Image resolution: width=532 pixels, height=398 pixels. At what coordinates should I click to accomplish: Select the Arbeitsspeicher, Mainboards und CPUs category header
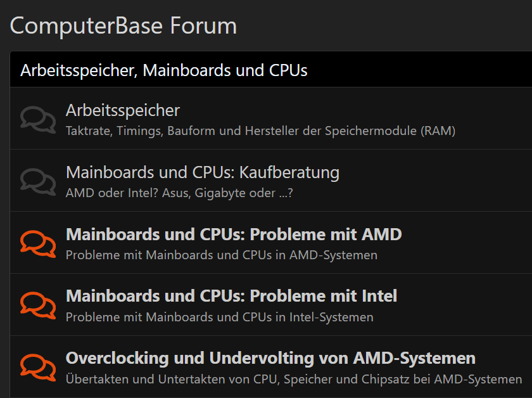[164, 70]
